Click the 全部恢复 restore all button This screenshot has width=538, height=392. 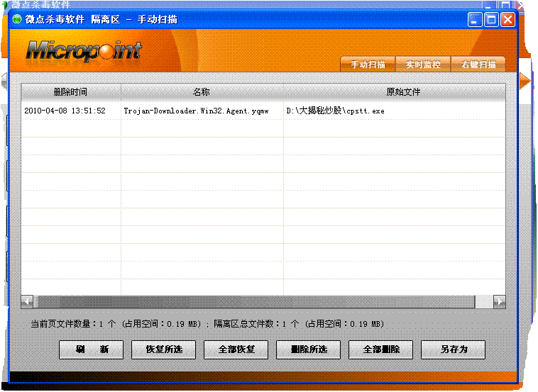(x=236, y=349)
